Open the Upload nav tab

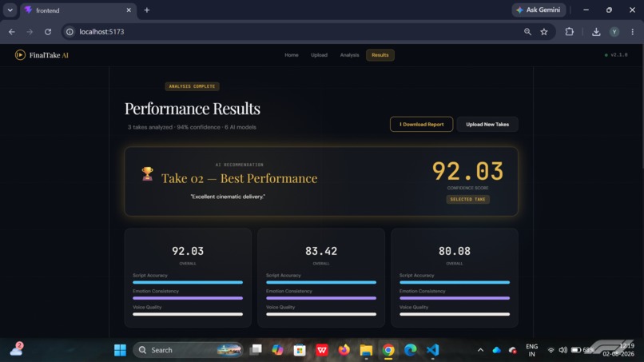point(319,55)
